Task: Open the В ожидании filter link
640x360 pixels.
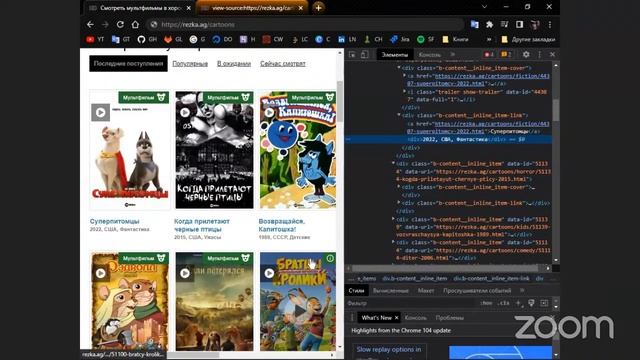Action: pos(234,64)
